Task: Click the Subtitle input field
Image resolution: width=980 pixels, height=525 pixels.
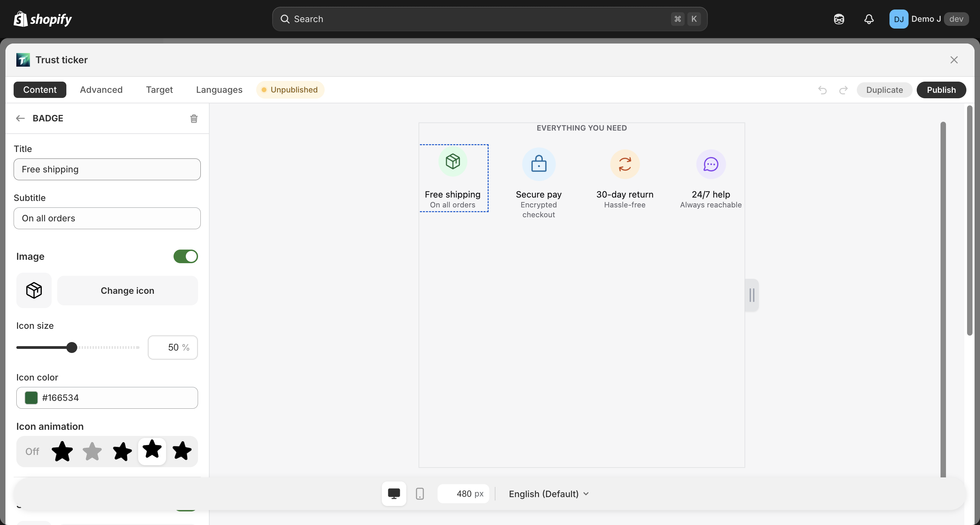Action: point(107,218)
